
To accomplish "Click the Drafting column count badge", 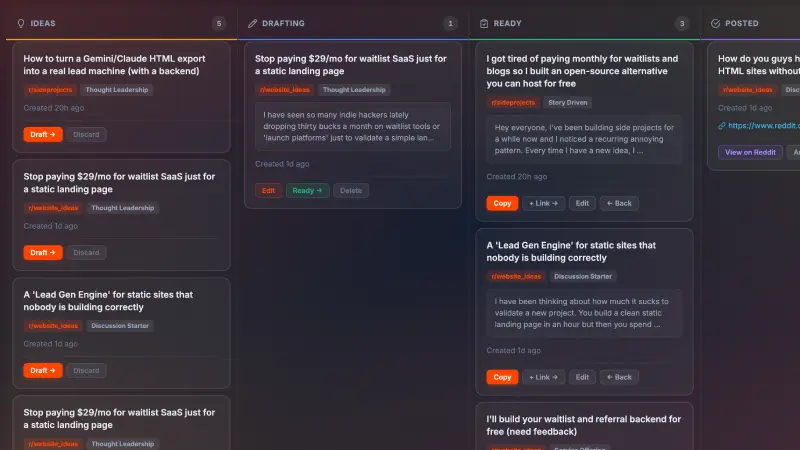I will (451, 23).
